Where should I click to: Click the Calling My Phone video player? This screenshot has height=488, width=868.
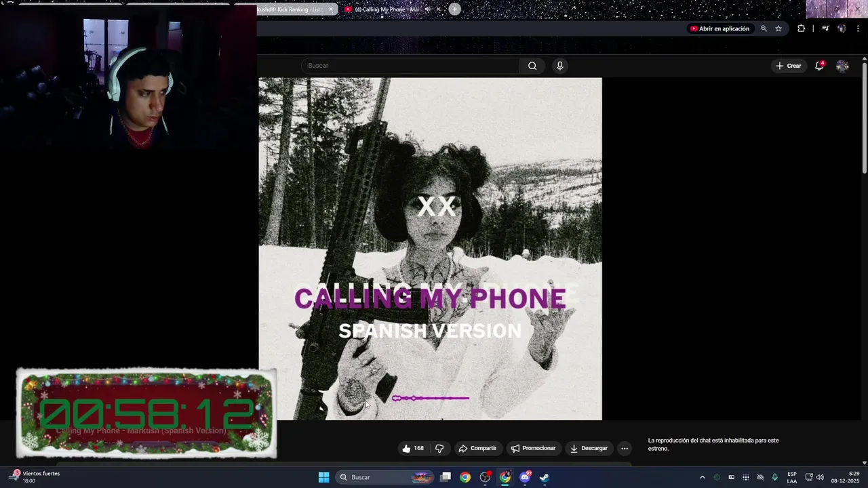coord(430,249)
